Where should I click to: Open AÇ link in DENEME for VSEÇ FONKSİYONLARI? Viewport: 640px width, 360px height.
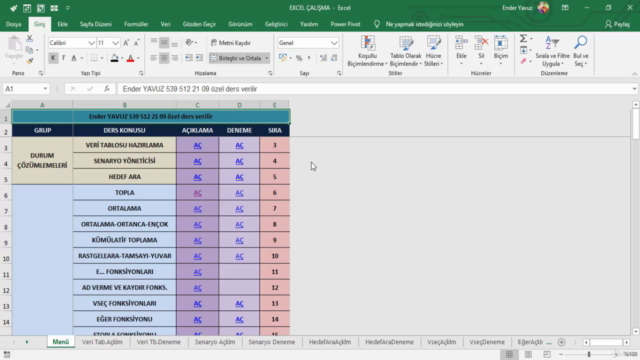(x=239, y=304)
